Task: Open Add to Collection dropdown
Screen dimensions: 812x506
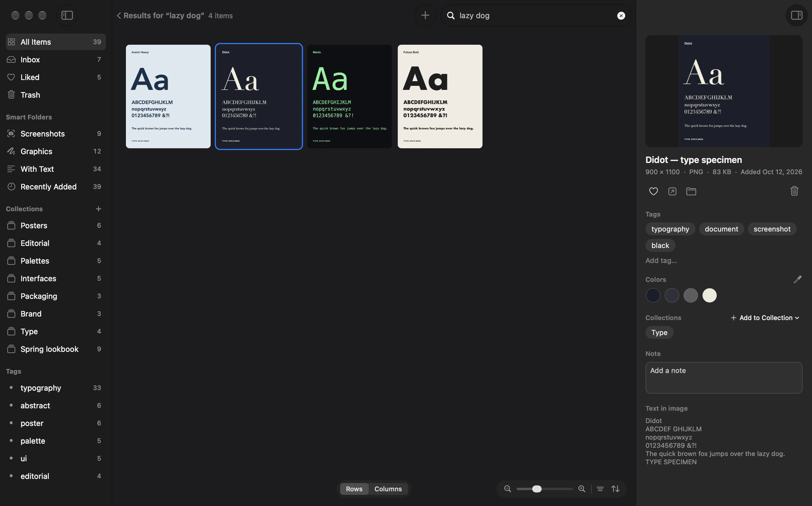Action: (x=765, y=318)
